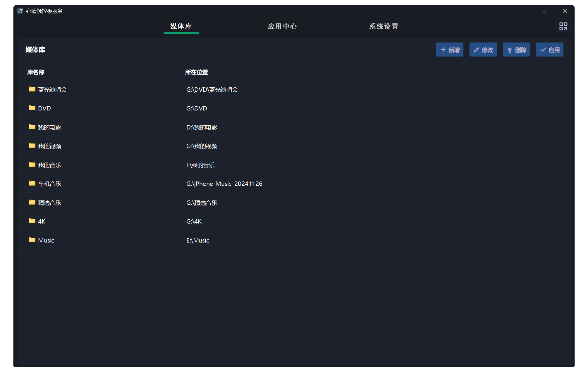Screen dimensions: 588x372
Task: Open the QR code panel in top-right corner
Action: pyautogui.click(x=563, y=26)
